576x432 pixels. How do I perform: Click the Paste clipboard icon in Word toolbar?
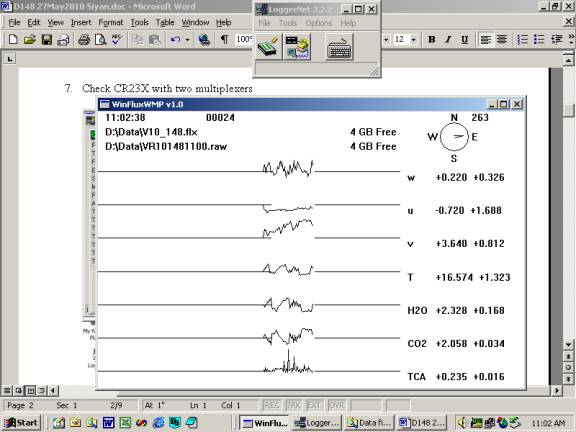point(154,39)
